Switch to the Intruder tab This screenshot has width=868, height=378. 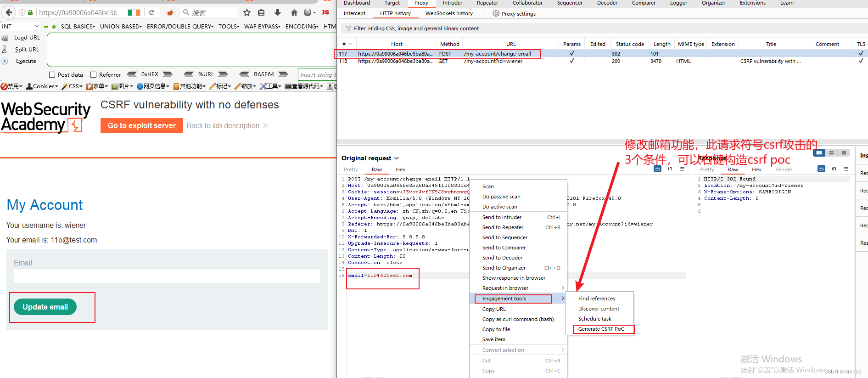452,3
